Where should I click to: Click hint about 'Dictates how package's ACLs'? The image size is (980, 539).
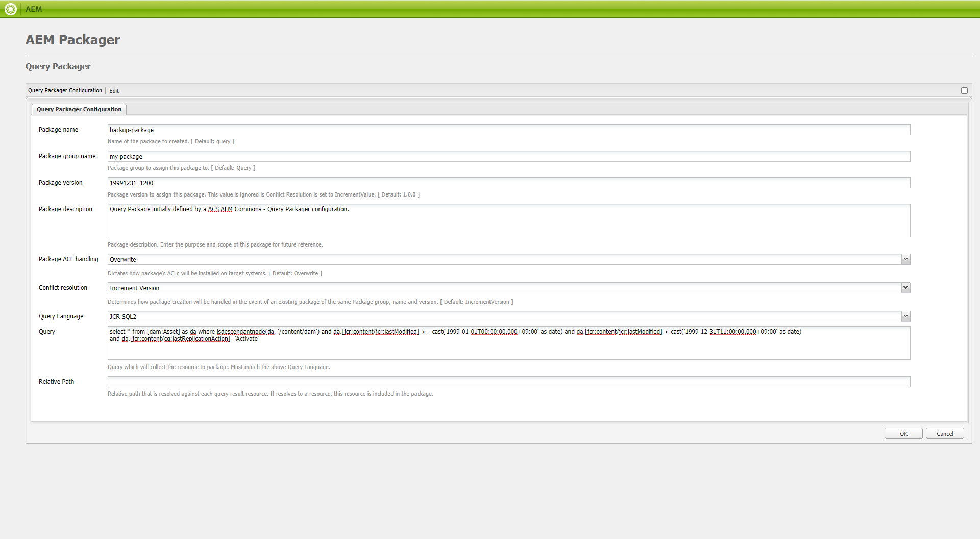[215, 273]
